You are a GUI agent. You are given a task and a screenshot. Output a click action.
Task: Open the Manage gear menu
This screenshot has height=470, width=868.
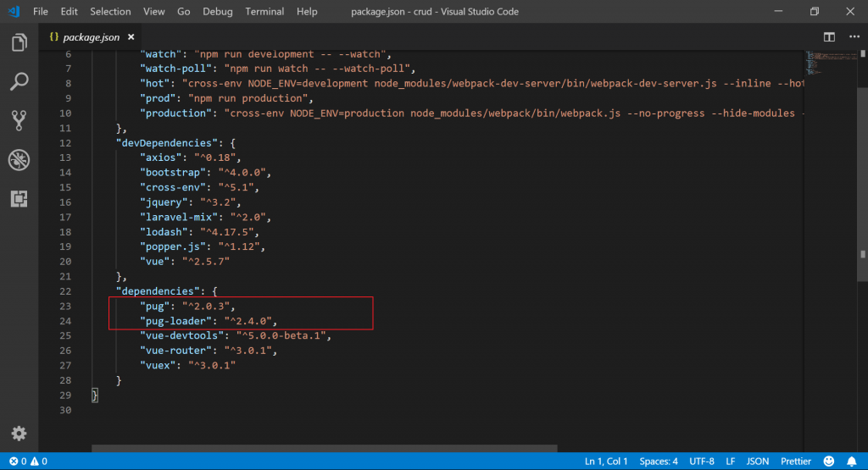(19, 434)
